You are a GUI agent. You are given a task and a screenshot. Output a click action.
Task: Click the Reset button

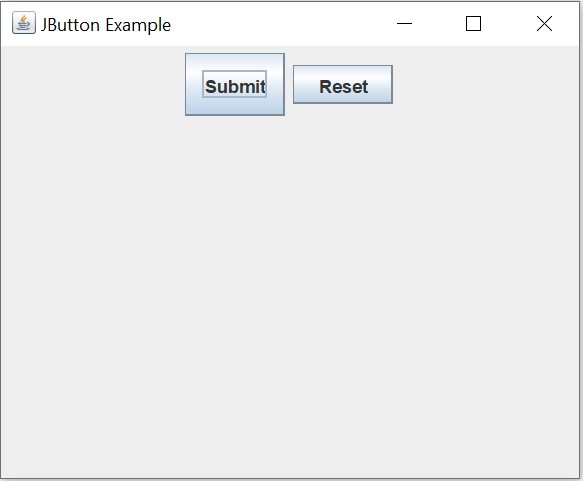[343, 84]
